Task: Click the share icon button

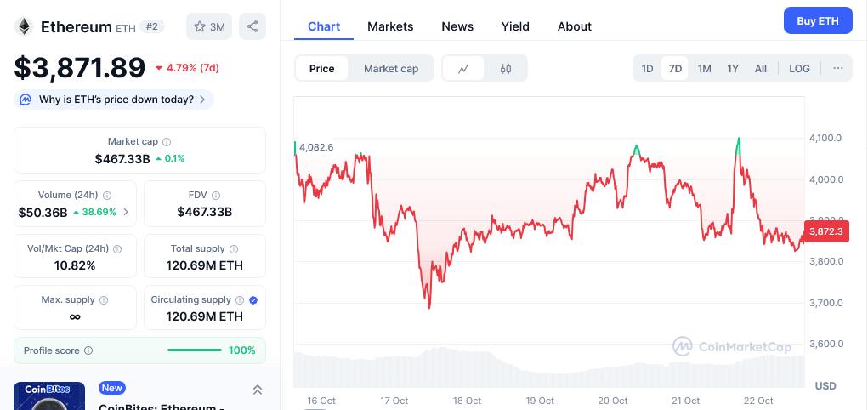Action: click(252, 26)
